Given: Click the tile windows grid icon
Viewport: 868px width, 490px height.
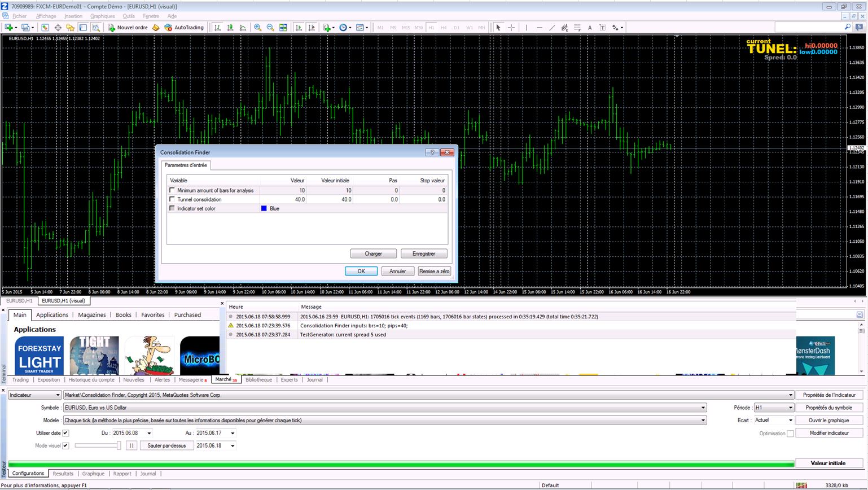Looking at the screenshot, I should pos(283,27).
